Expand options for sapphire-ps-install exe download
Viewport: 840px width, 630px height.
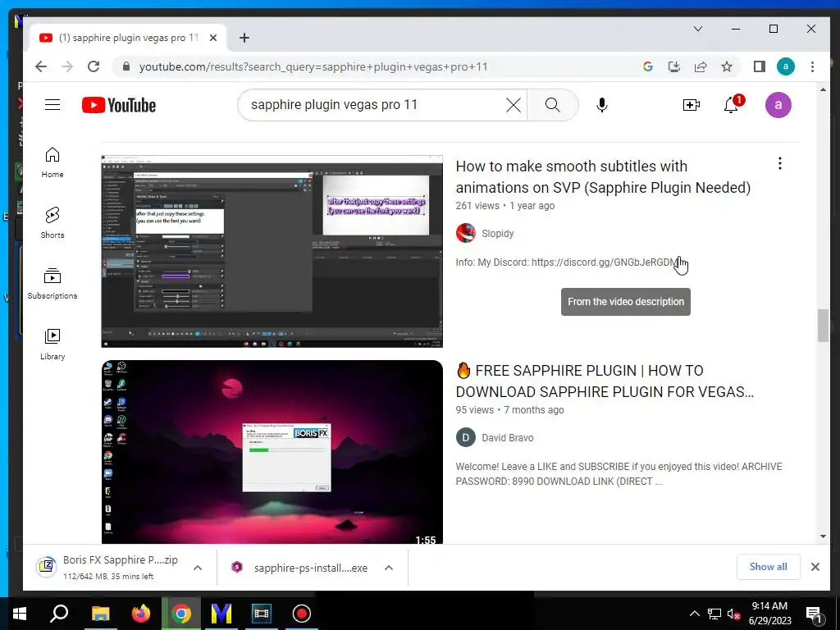click(389, 568)
